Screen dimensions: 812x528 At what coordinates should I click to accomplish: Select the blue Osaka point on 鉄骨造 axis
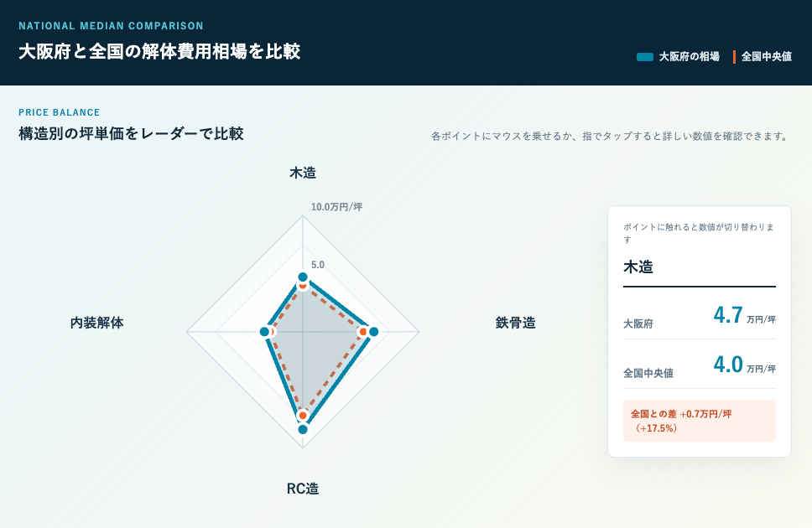pos(372,332)
